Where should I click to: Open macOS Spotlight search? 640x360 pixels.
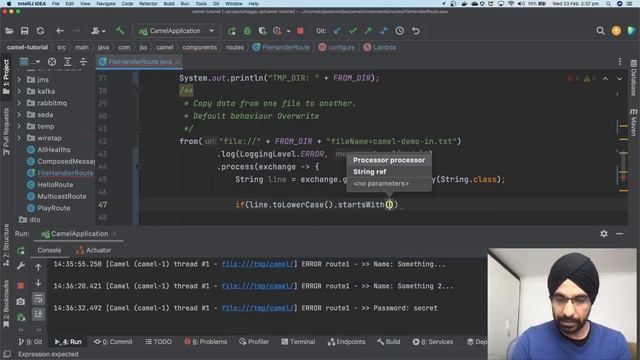(608, 4)
